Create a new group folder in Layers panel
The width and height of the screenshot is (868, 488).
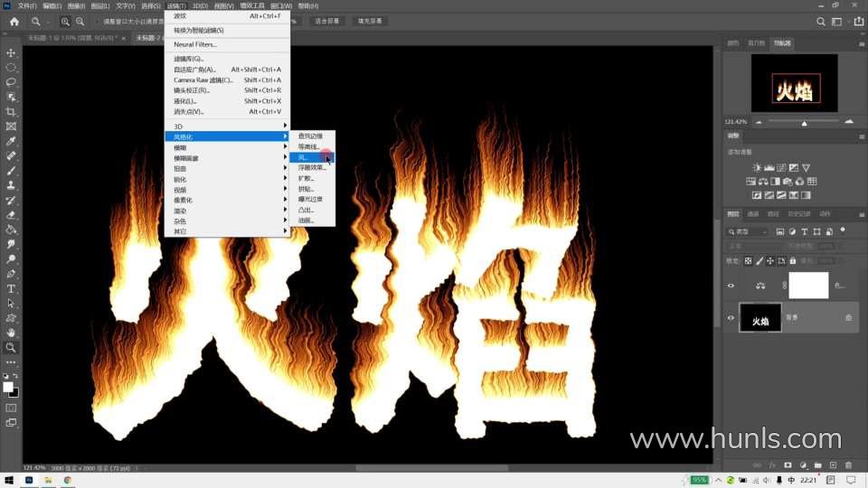[x=818, y=465]
